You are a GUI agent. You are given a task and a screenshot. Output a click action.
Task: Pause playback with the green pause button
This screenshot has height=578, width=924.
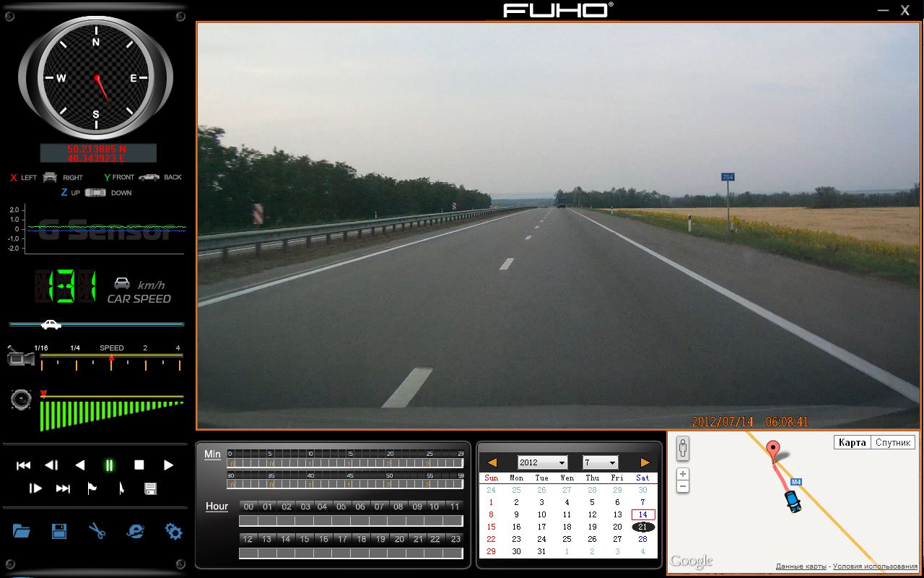click(109, 465)
